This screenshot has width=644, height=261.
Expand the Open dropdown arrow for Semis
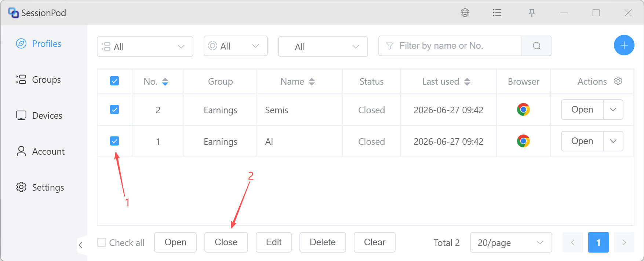613,110
